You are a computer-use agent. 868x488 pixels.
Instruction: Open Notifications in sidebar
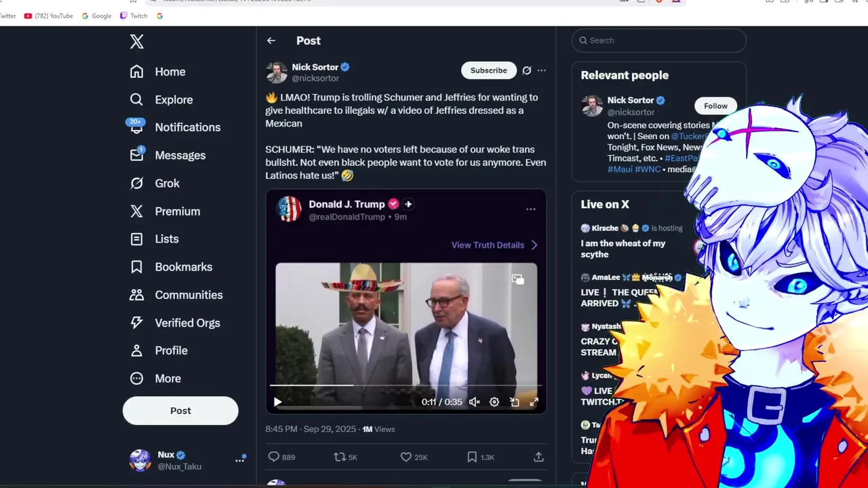point(175,127)
